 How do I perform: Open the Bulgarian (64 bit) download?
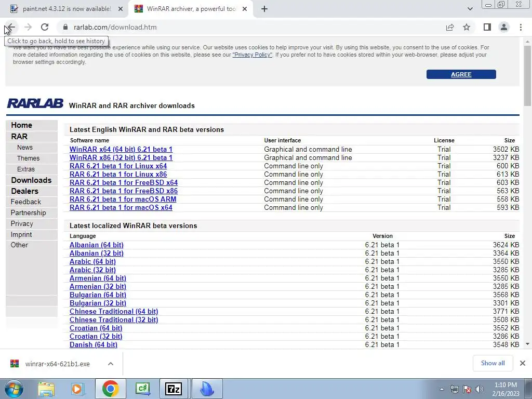[x=98, y=295]
